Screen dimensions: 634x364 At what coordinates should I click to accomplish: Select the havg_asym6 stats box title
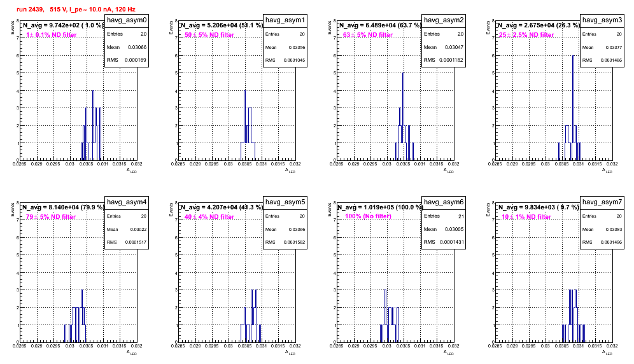click(444, 202)
